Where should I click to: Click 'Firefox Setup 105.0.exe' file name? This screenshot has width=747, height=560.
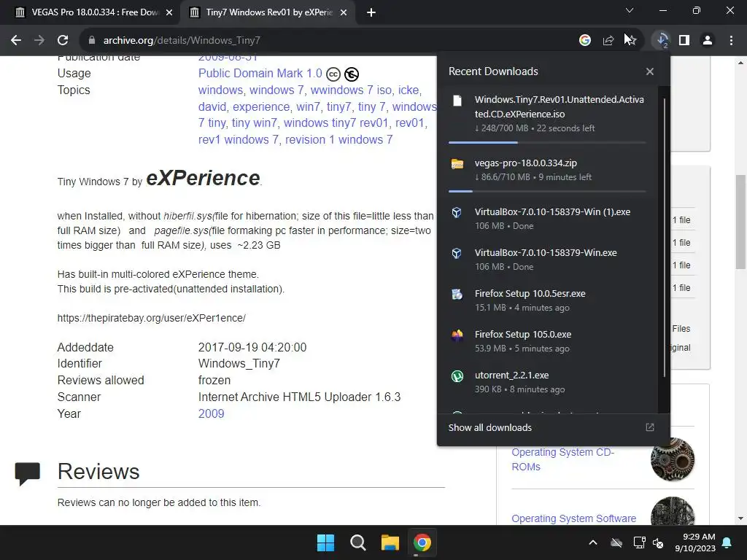pos(522,334)
